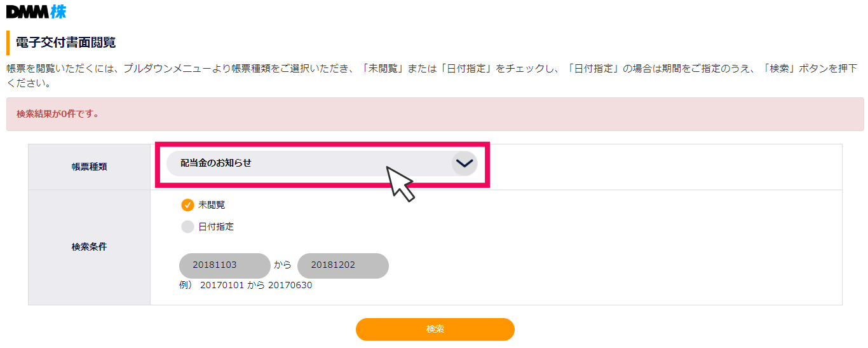Click the 未閲覧 label text
Screen dimensions: 868x348
212,205
